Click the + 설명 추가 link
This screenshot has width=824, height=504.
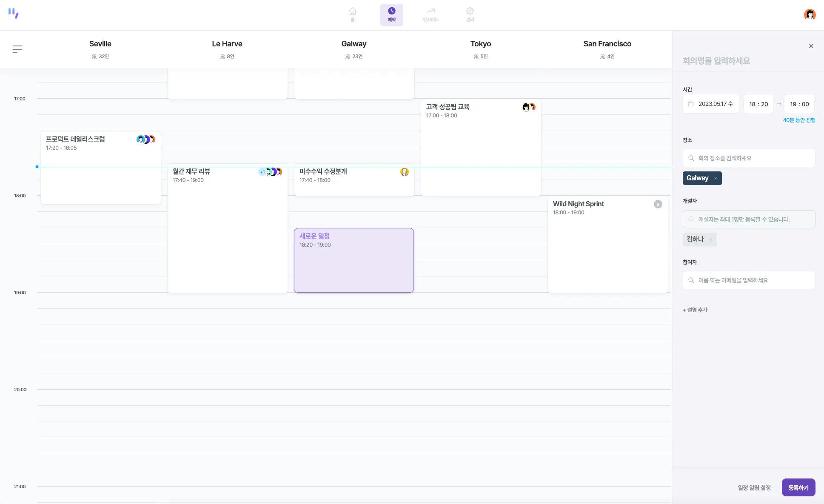point(695,310)
